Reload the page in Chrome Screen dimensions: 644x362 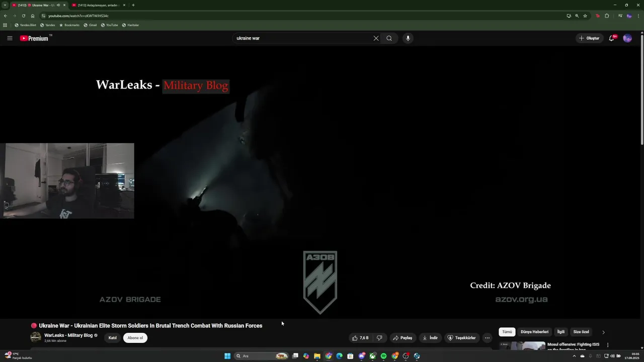23,16
